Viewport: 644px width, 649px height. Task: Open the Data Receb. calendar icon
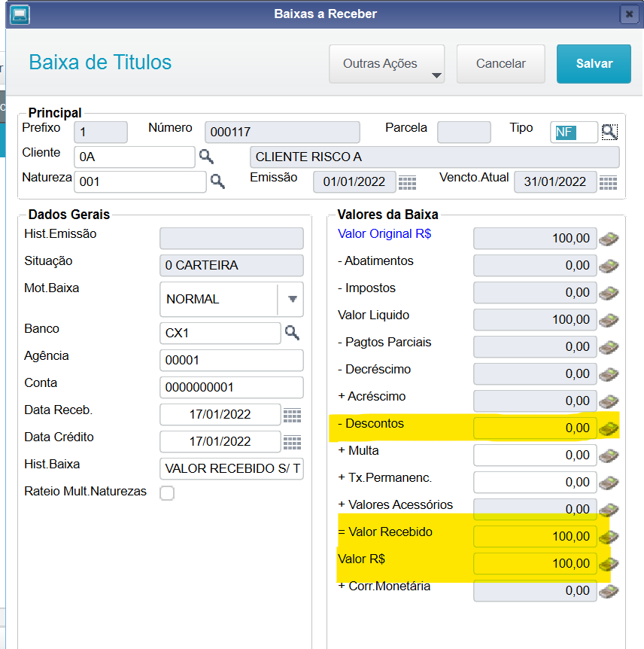[x=292, y=415]
